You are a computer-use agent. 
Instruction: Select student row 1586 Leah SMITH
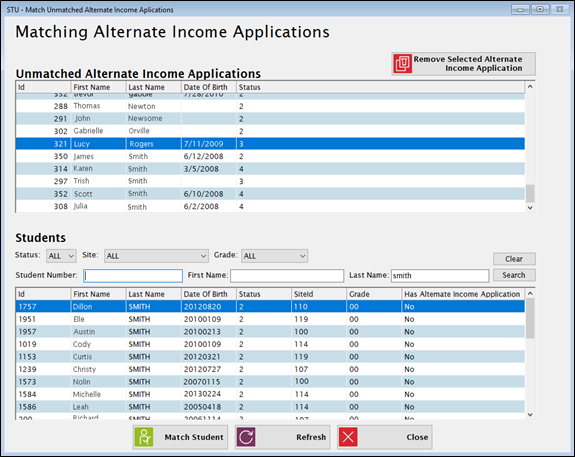pos(270,407)
